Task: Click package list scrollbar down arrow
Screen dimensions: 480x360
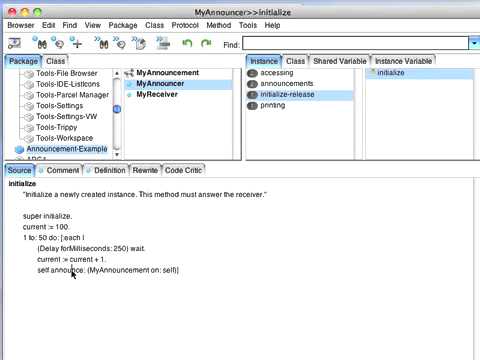Action: (x=117, y=155)
